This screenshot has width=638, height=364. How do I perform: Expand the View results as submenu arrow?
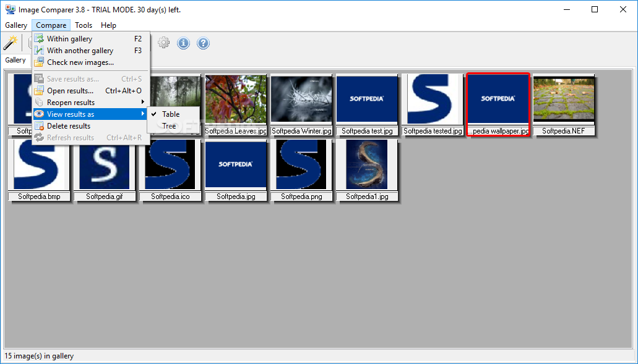143,114
